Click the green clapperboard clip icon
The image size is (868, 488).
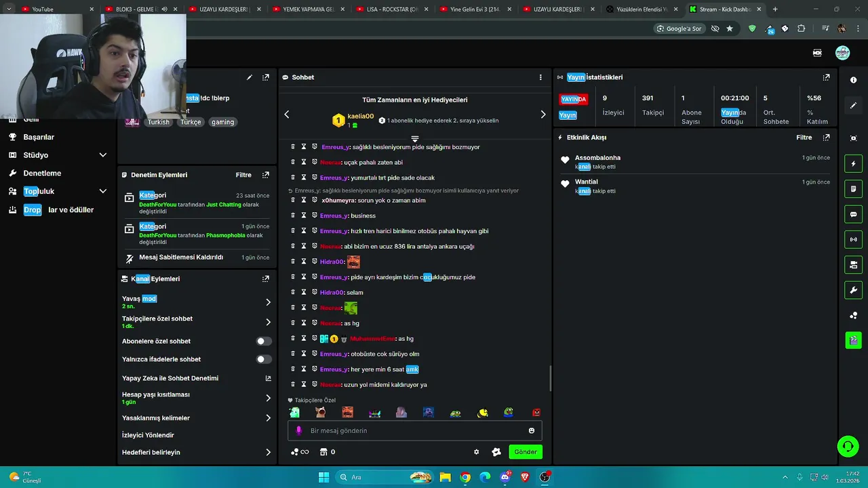853,340
